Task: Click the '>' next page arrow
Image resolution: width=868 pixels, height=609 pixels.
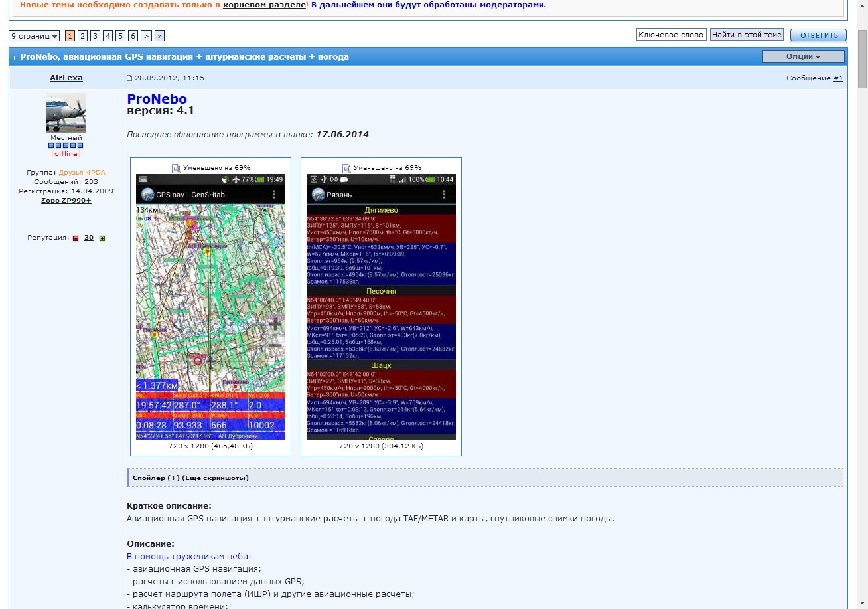Action: point(146,36)
